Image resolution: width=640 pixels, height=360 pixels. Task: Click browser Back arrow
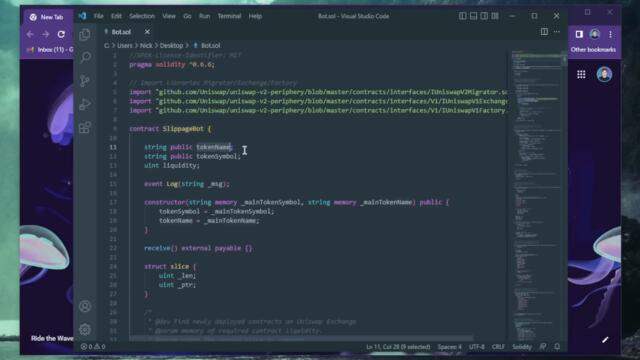pyautogui.click(x=30, y=34)
